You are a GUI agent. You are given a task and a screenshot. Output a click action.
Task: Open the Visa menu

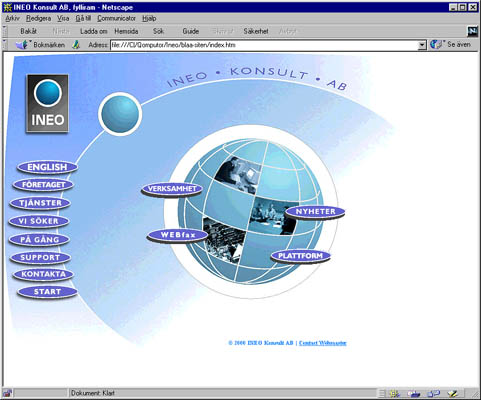[63, 18]
